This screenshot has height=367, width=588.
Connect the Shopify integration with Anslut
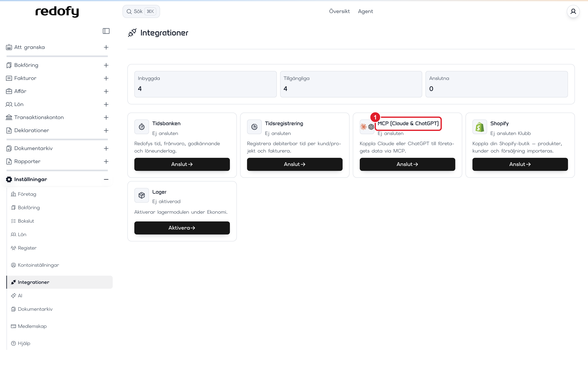pos(520,164)
